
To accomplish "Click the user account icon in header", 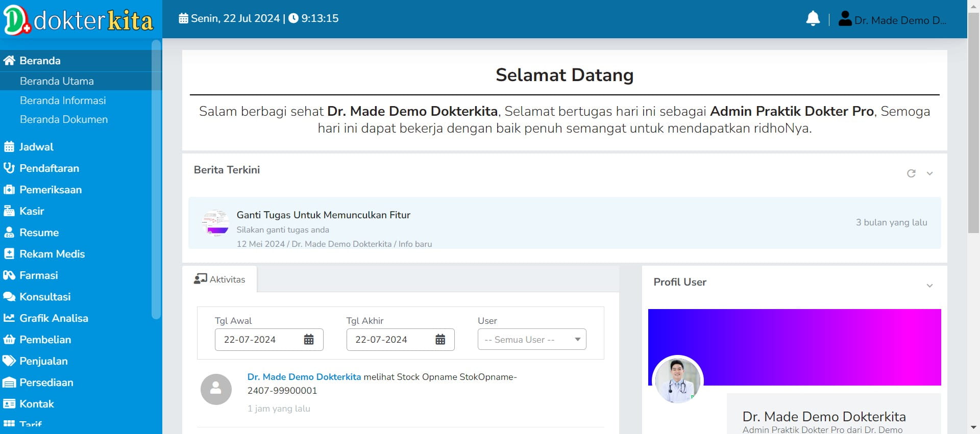I will click(x=845, y=19).
